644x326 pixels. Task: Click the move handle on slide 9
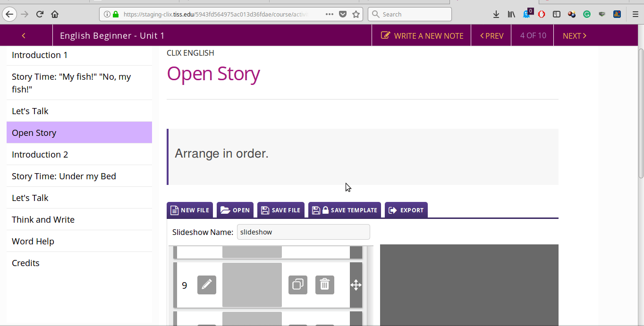pyautogui.click(x=356, y=285)
